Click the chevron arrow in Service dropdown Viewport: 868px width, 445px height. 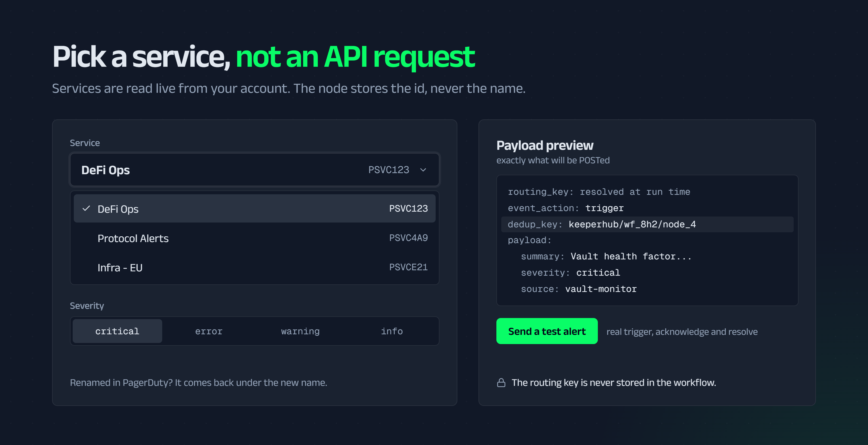pyautogui.click(x=423, y=170)
